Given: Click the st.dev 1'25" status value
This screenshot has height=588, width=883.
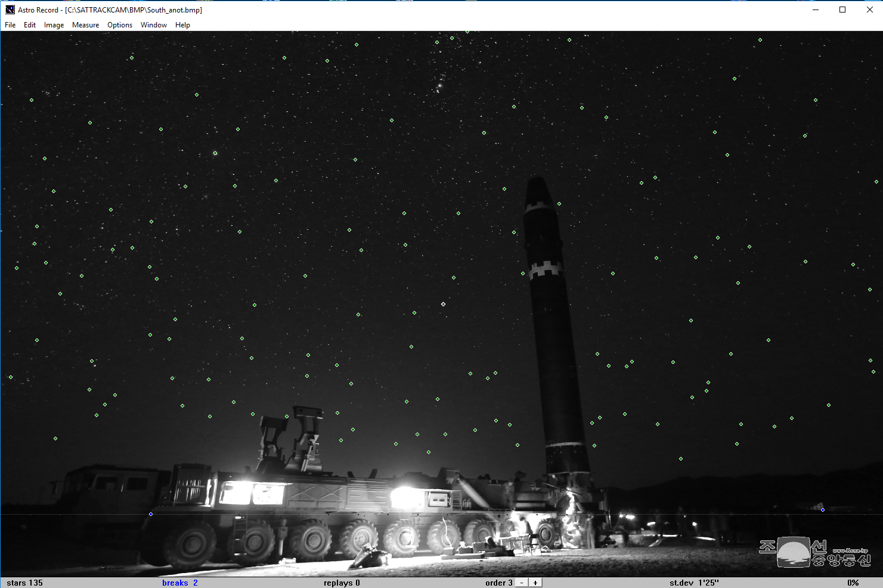Looking at the screenshot, I should tap(694, 583).
